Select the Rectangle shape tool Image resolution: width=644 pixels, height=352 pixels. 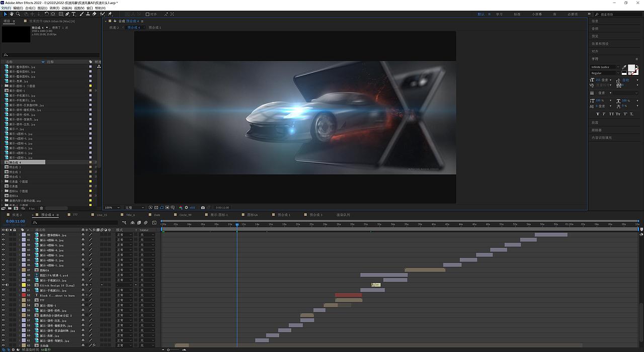point(61,14)
